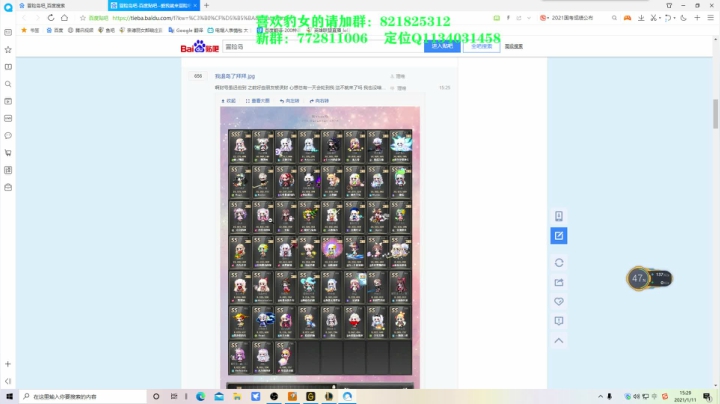Click the 47 percent accelerator ball widget

click(x=638, y=278)
